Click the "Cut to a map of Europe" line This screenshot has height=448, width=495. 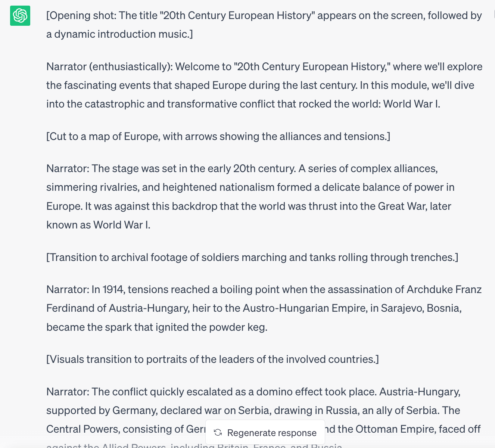coord(218,136)
